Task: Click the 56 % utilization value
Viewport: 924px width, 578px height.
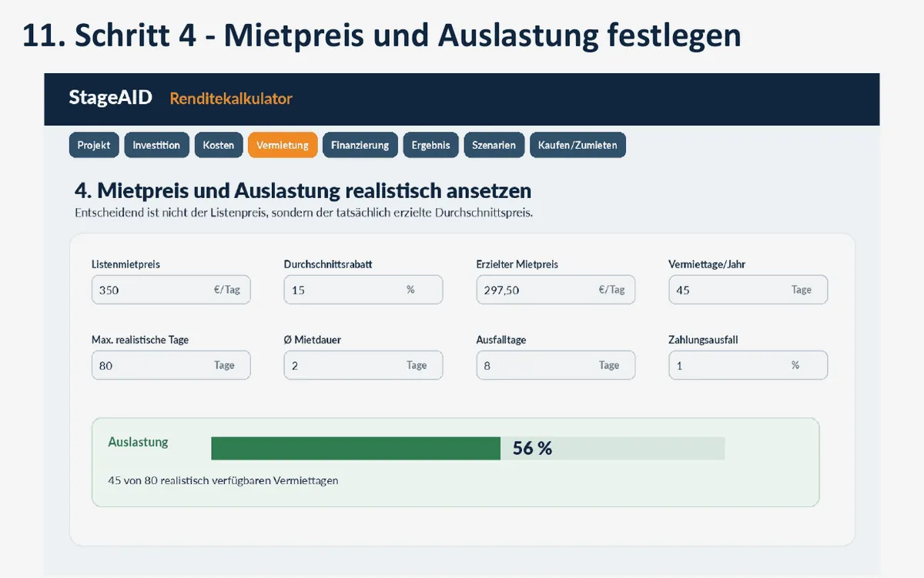Action: 532,449
